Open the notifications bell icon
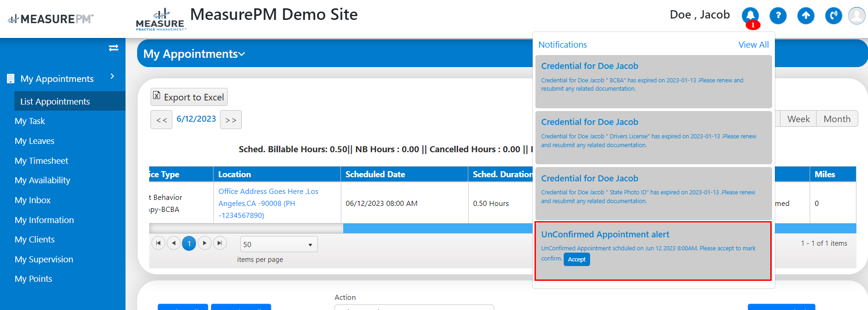The image size is (868, 310). tap(750, 16)
